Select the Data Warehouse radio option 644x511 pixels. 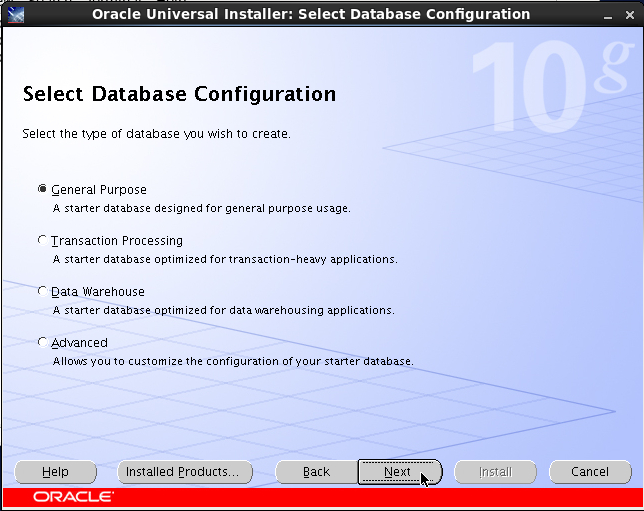[x=42, y=291]
